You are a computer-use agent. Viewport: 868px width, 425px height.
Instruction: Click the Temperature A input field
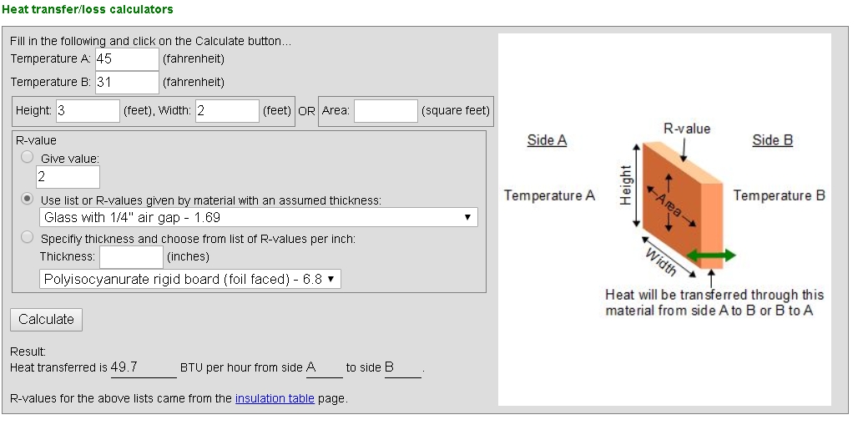[x=127, y=59]
